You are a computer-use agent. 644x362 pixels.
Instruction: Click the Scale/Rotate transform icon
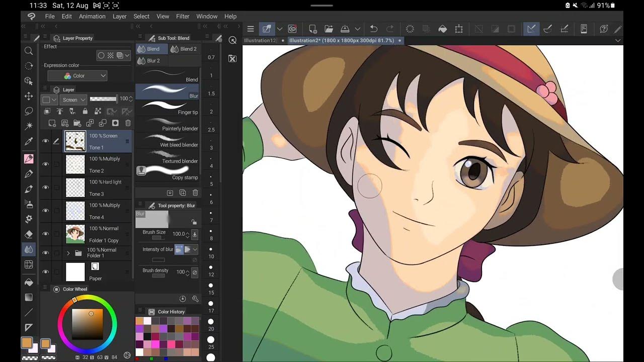[459, 29]
